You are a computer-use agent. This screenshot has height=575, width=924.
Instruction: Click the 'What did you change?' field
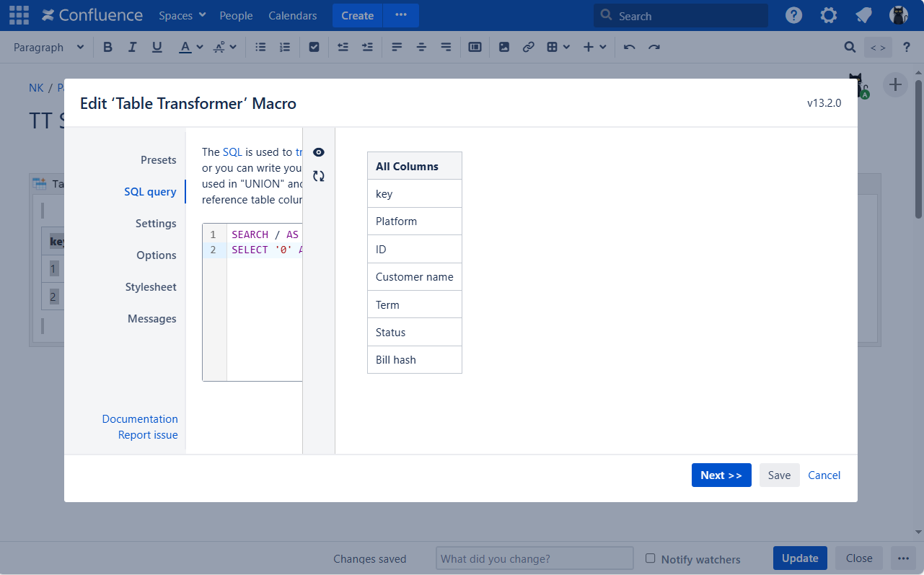534,558
